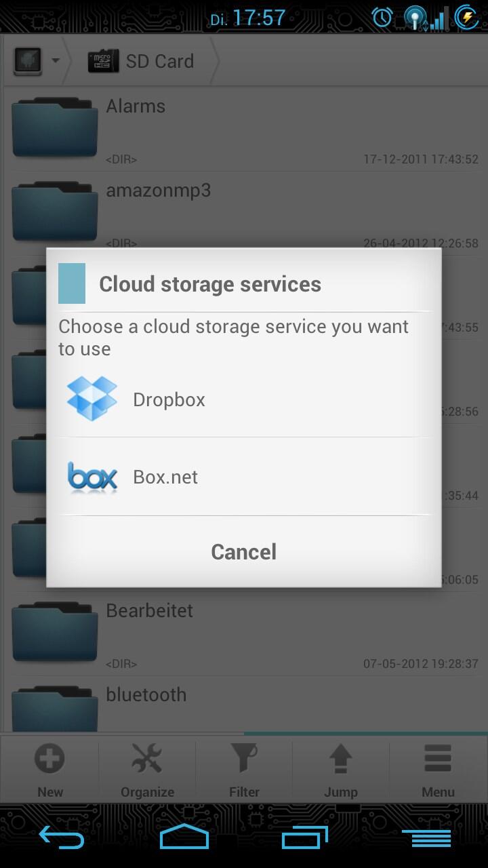Cancel the cloud storage dialog
This screenshot has width=488, height=868.
[x=244, y=552]
